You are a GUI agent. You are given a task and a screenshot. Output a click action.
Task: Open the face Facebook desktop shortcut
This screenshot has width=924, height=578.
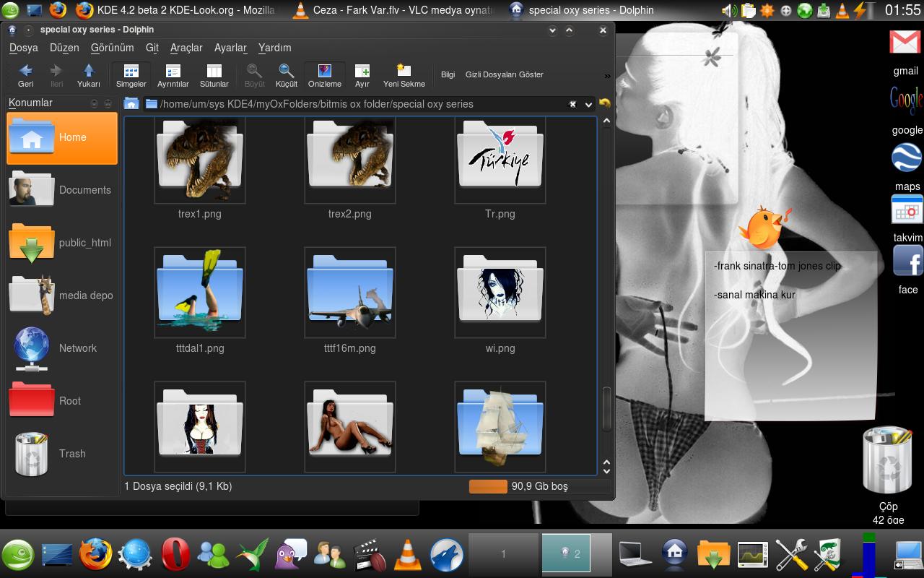coord(908,269)
